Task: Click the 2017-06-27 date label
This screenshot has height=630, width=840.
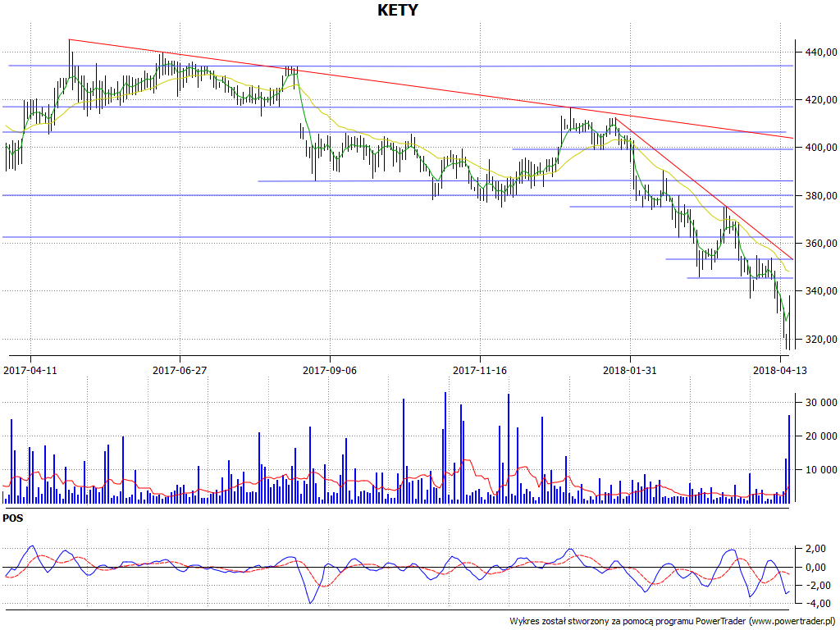Action: coord(180,370)
